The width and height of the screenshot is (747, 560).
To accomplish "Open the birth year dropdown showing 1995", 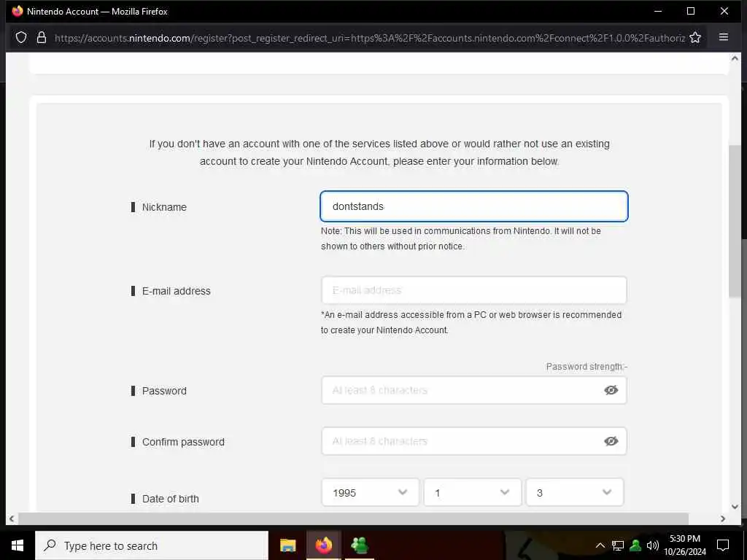I will [x=370, y=492].
